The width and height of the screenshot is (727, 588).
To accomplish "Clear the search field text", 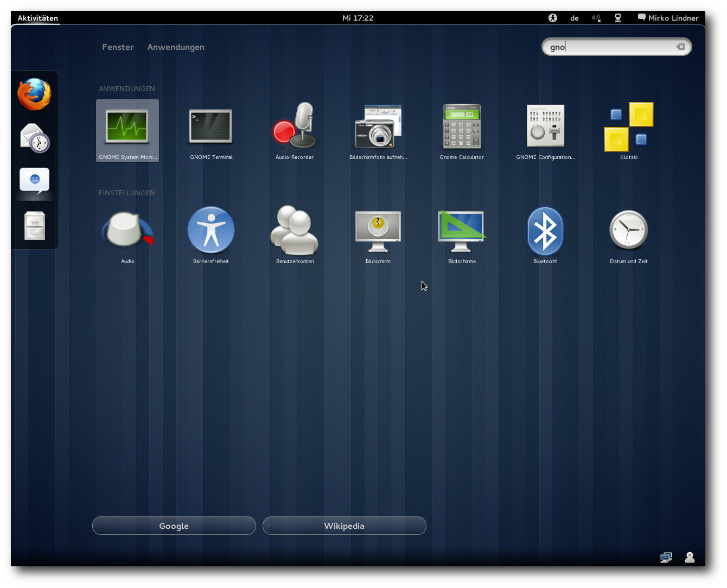I will tap(680, 47).
